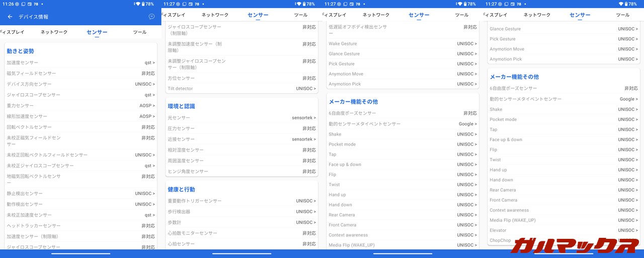This screenshot has width=644, height=258.
Task: Select the 周囲温度センサー row
Action: pos(242,161)
